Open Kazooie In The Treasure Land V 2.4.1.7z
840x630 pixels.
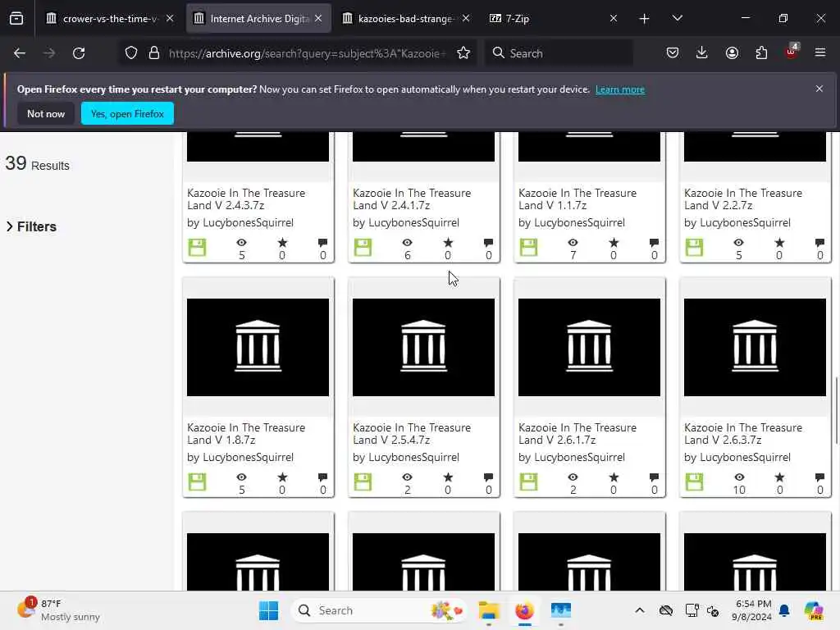(x=412, y=199)
